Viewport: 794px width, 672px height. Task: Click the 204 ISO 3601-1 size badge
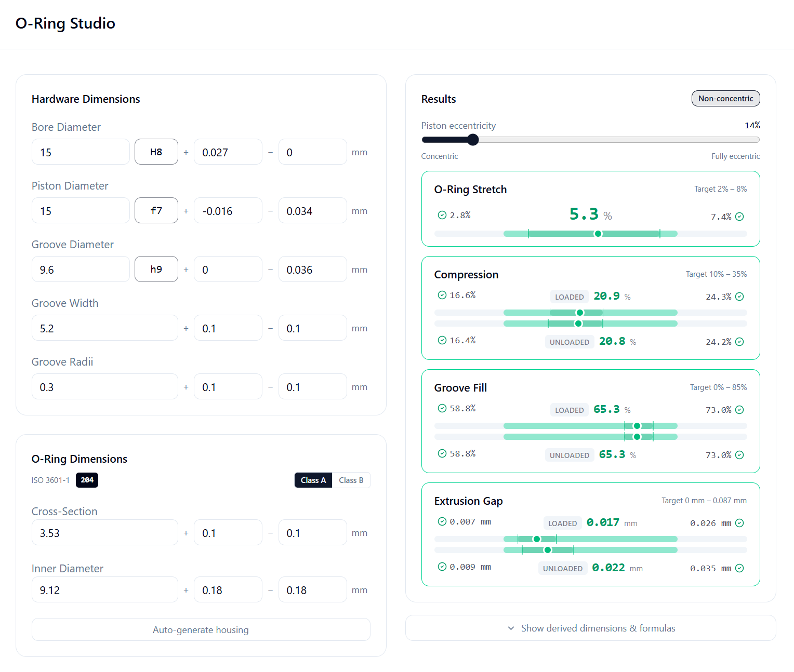click(x=87, y=480)
